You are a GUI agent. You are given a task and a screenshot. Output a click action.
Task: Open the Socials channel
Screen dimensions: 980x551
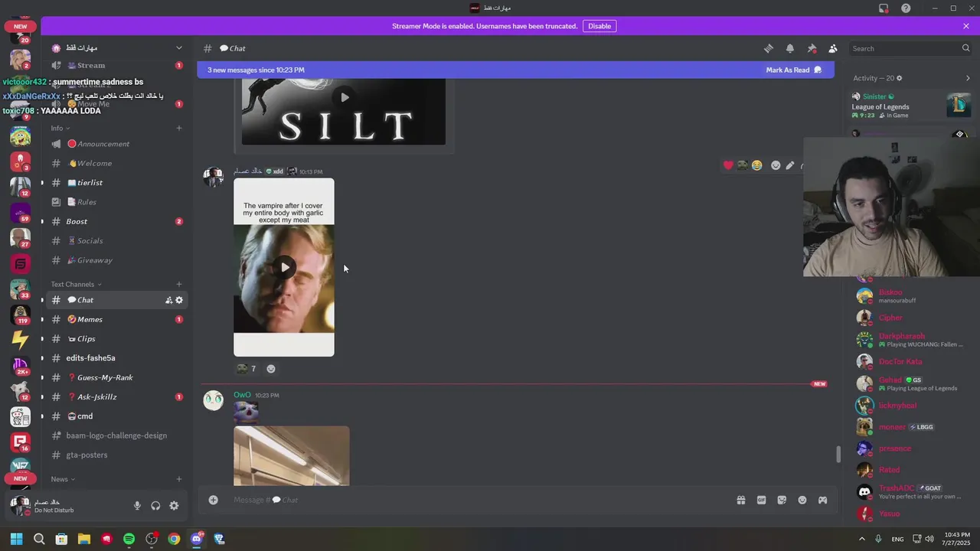(x=116, y=240)
